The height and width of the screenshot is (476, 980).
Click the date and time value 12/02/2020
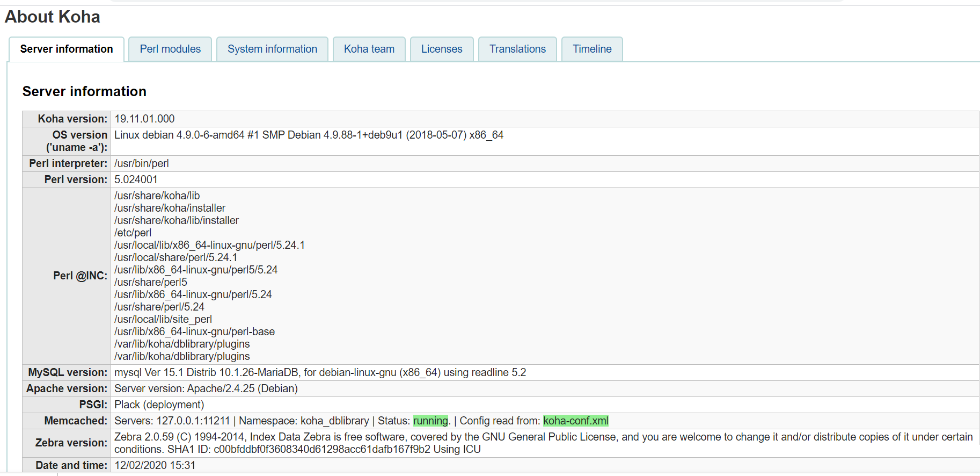click(x=155, y=465)
